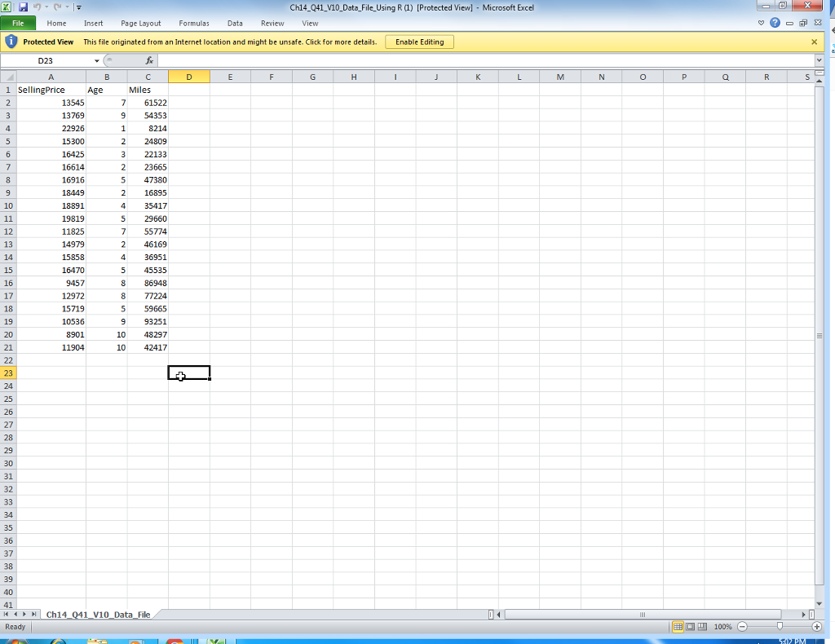Launch Chrome from the taskbar

pos(175,639)
